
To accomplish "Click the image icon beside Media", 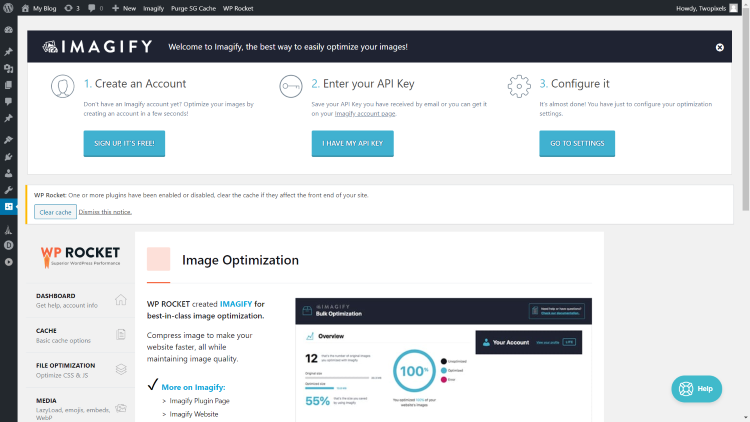I will click(121, 408).
